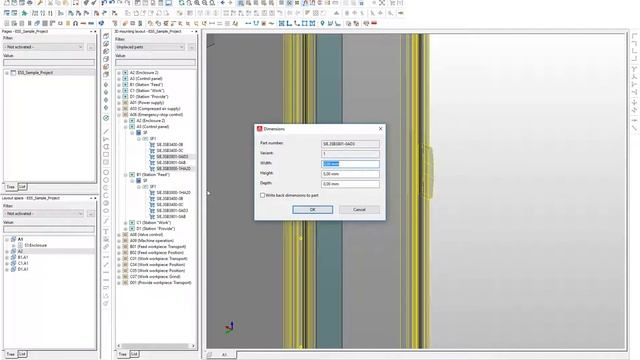The height and width of the screenshot is (360, 640).
Task: Click the Depth input field
Action: [x=350, y=184]
